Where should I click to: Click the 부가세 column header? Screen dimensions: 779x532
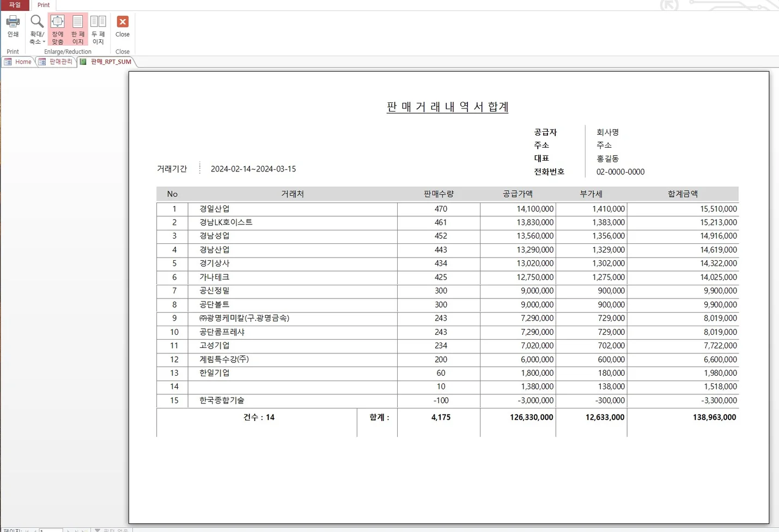click(591, 194)
